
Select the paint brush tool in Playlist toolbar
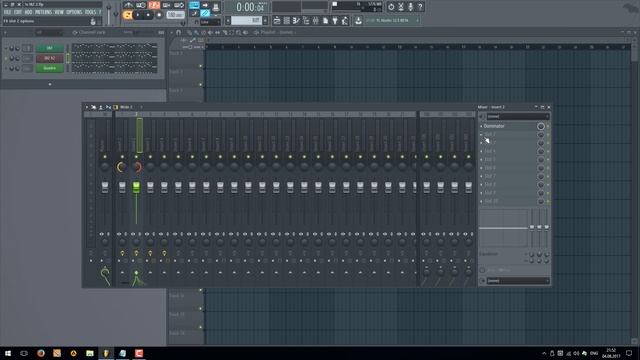point(196,32)
